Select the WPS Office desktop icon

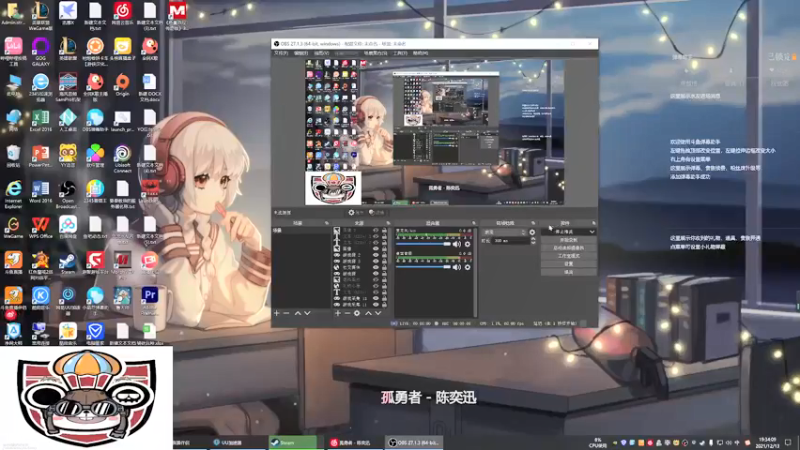[x=40, y=228]
